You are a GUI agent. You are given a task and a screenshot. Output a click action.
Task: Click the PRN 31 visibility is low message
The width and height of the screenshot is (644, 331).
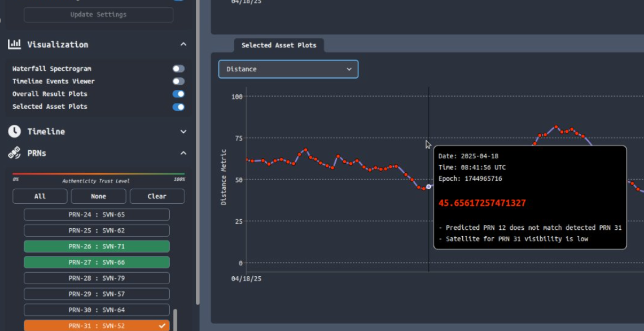513,239
